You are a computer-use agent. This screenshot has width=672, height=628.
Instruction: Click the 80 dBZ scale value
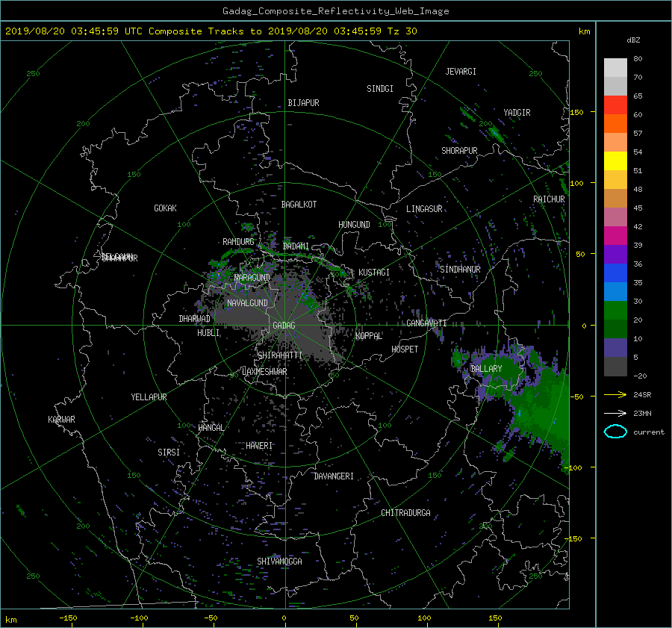coord(638,58)
